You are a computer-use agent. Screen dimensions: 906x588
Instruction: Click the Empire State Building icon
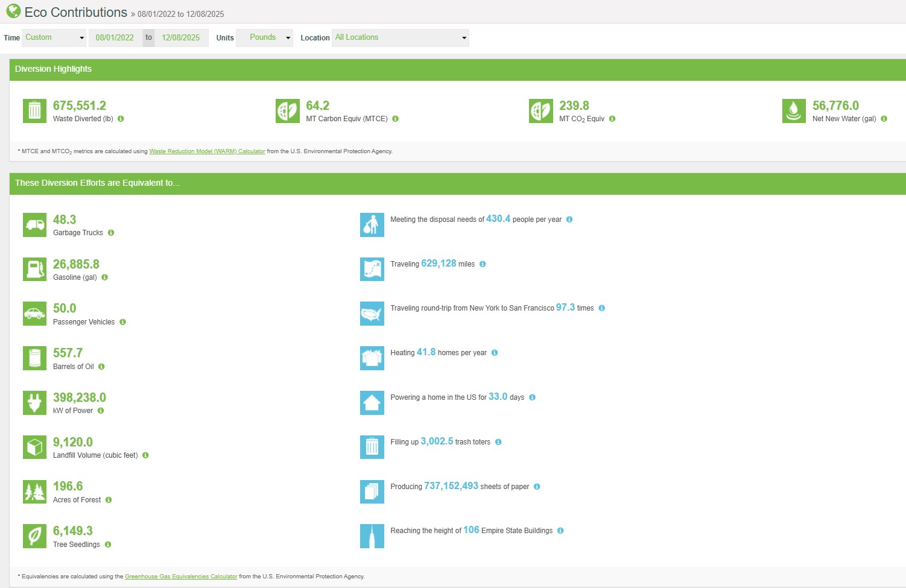pyautogui.click(x=372, y=536)
